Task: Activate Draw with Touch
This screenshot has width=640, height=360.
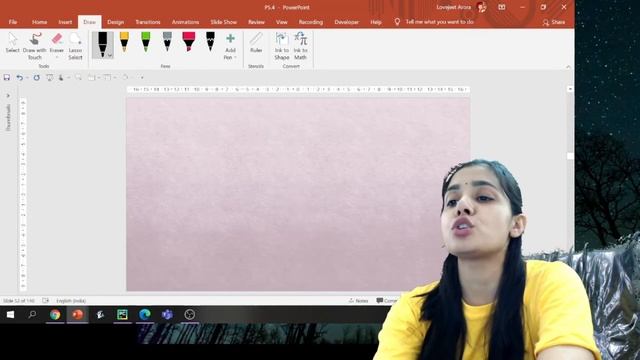Action: 35,46
